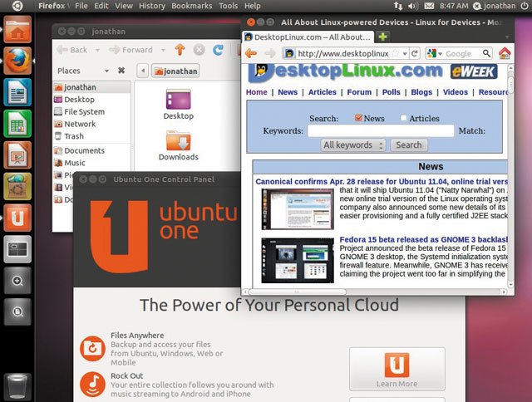This screenshot has width=532, height=402.
Task: Click Reload icon in file manager toolbar
Action: (218, 50)
